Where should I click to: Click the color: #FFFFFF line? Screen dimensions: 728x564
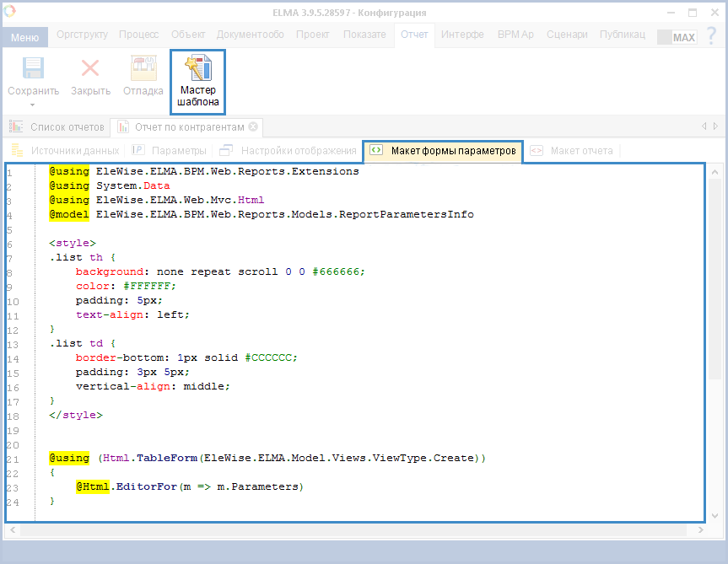click(126, 286)
